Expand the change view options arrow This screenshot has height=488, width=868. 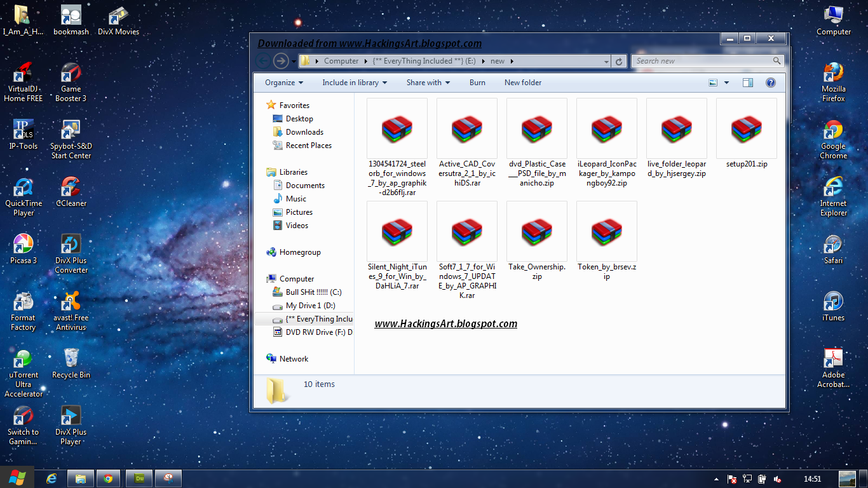point(726,83)
